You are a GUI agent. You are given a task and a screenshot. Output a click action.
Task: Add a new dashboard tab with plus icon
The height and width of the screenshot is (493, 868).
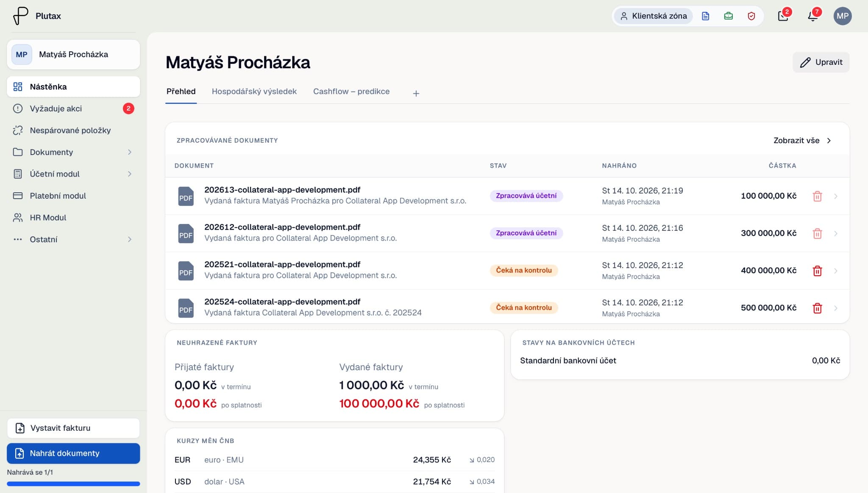coord(416,93)
